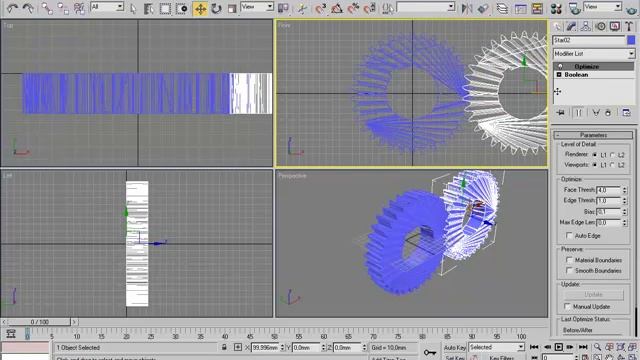This screenshot has width=640, height=360.
Task: Activate the Select and Scale tool
Action: point(232,8)
